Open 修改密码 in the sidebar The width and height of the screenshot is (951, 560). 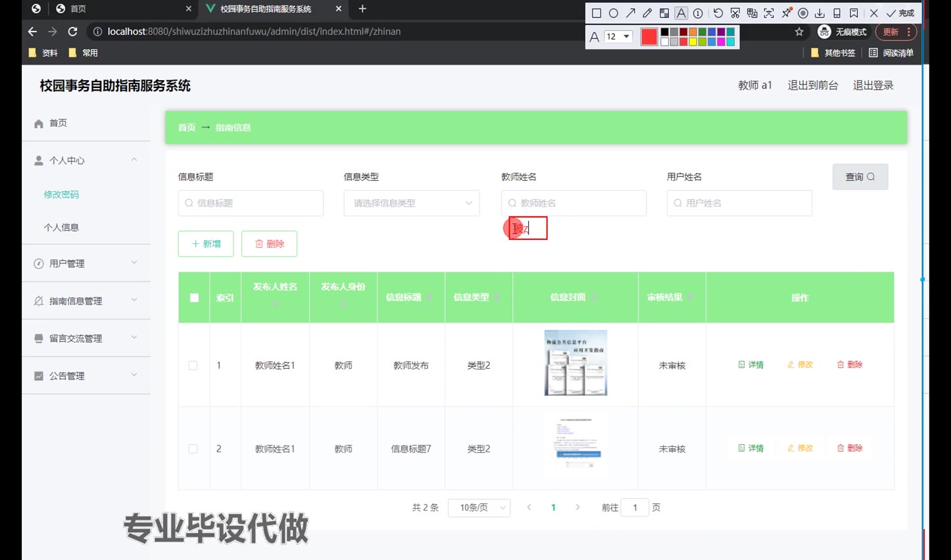point(61,195)
